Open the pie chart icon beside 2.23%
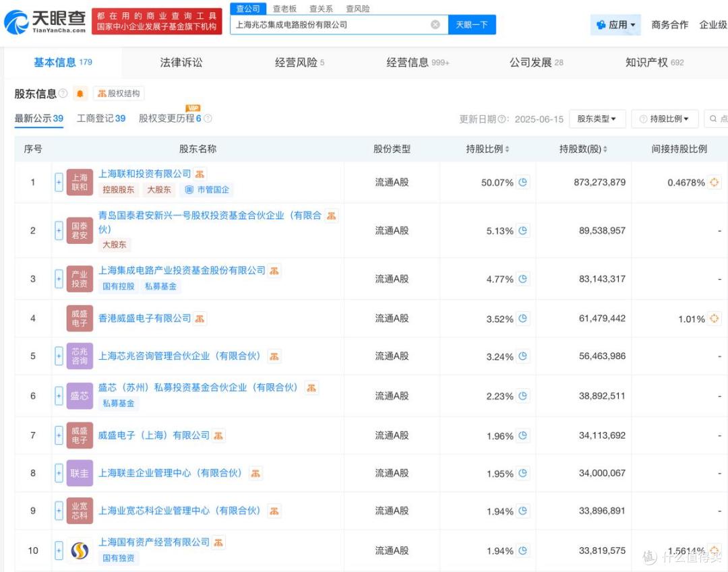The height and width of the screenshot is (572, 728). 523,395
